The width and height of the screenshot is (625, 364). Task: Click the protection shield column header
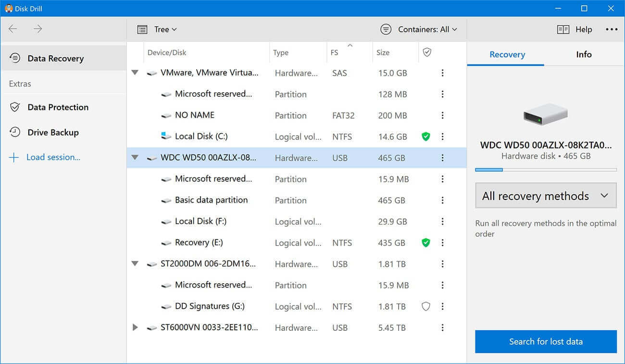click(427, 52)
